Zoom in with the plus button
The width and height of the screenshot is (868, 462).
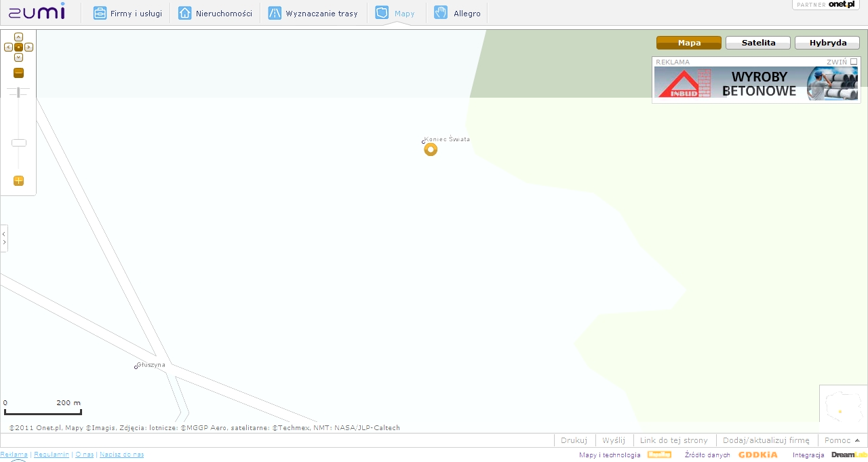click(18, 180)
